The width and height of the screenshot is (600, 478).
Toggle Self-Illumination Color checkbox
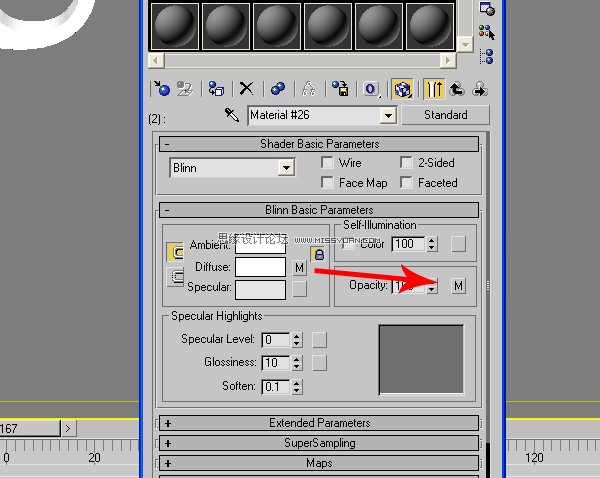click(349, 244)
